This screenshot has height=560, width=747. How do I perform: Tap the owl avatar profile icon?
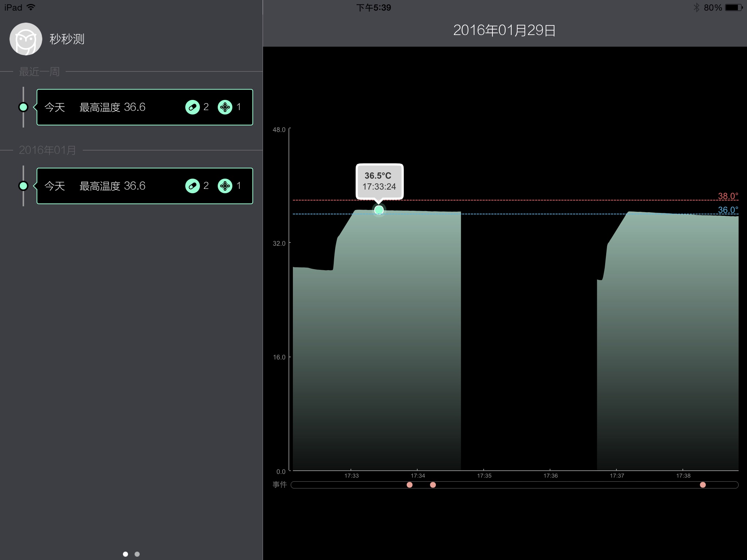(x=26, y=39)
